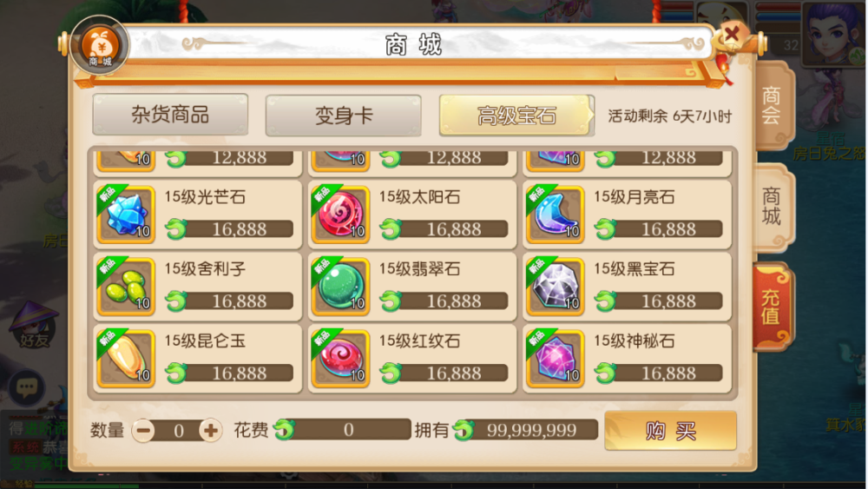Open the chat bubble icon
The width and height of the screenshot is (868, 489).
(27, 387)
